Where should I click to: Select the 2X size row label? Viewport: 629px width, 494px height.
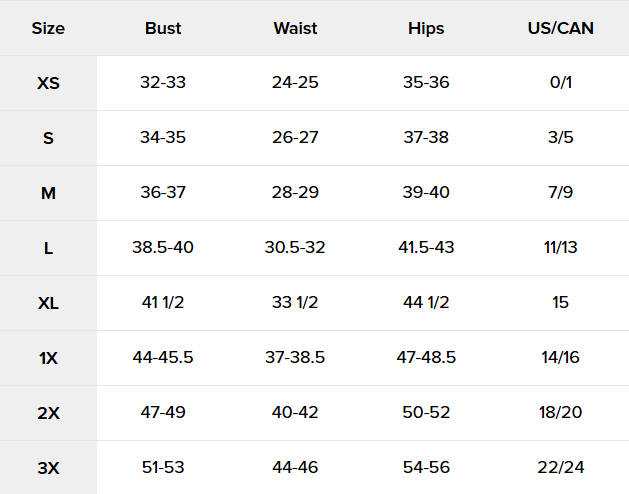(x=48, y=413)
